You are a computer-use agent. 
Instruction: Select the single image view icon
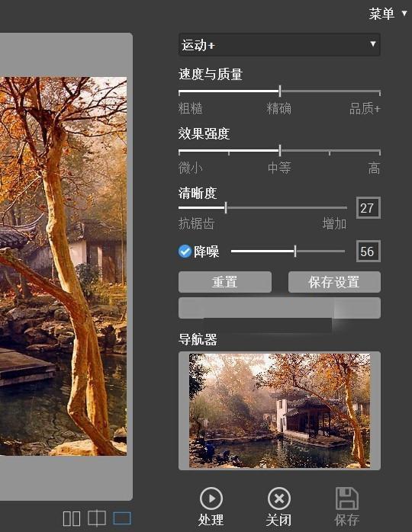[122, 518]
